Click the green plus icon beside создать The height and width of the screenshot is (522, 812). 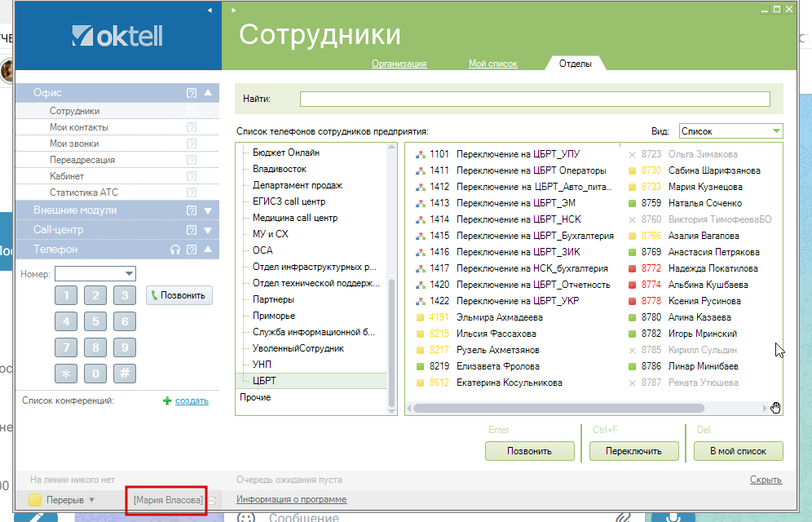pyautogui.click(x=167, y=400)
